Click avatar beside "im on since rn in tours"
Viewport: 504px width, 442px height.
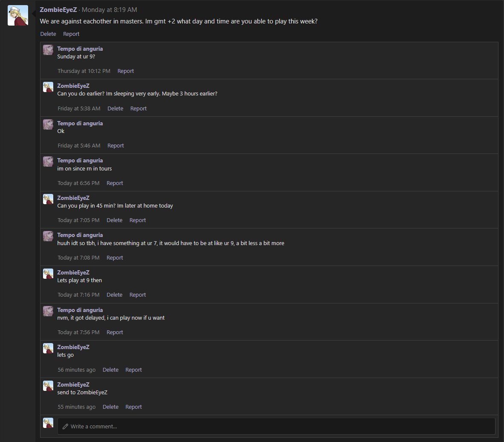tap(48, 162)
